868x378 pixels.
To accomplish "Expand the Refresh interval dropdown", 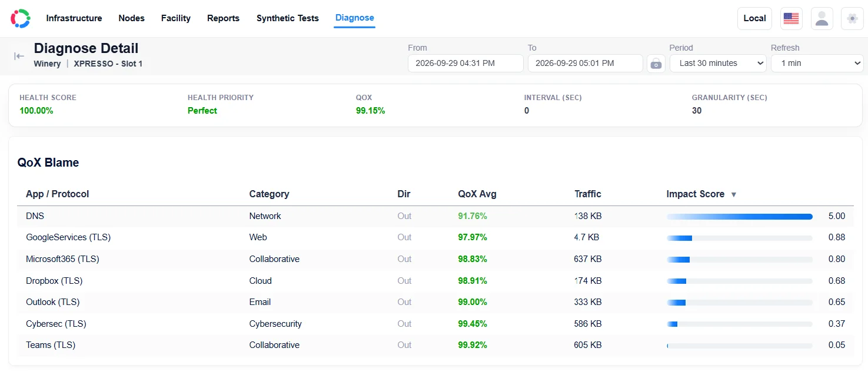I will coord(817,64).
